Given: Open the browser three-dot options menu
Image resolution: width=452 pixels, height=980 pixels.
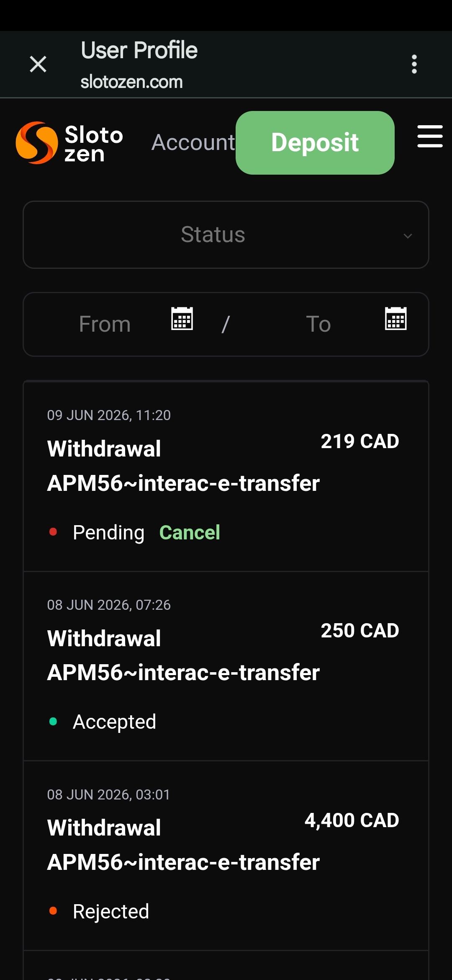Looking at the screenshot, I should click(414, 64).
